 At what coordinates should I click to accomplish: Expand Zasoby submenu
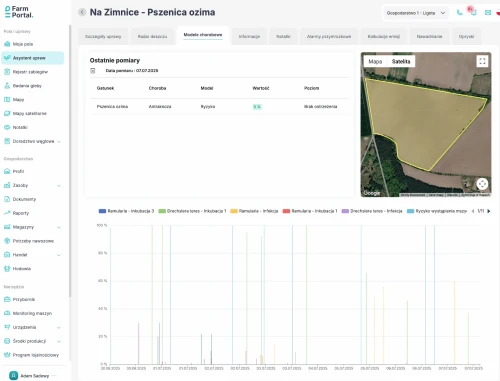tap(59, 186)
